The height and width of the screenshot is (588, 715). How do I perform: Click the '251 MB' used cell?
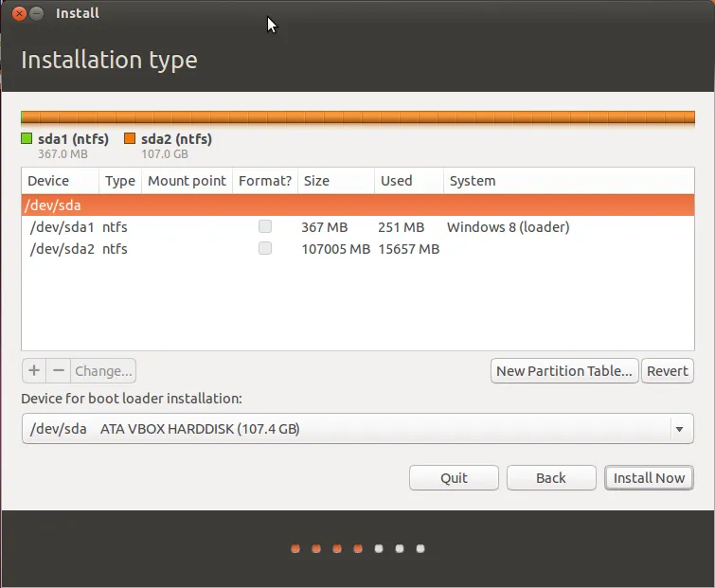[401, 227]
